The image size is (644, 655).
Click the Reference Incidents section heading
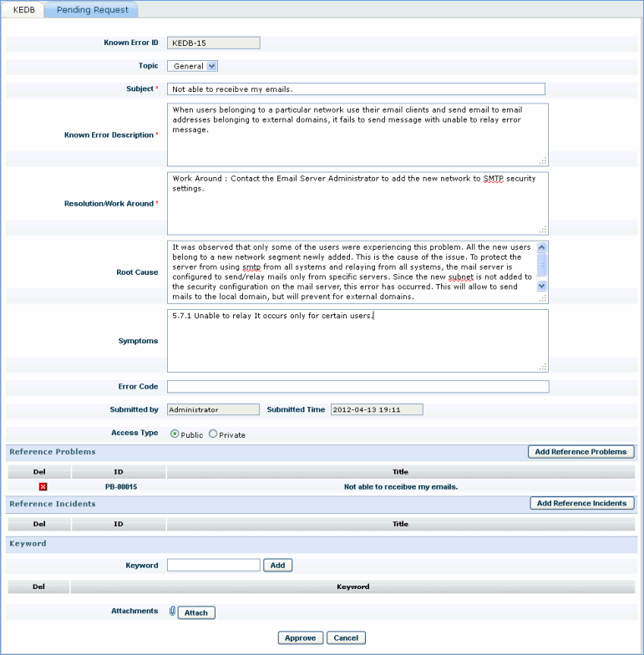pyautogui.click(x=53, y=504)
